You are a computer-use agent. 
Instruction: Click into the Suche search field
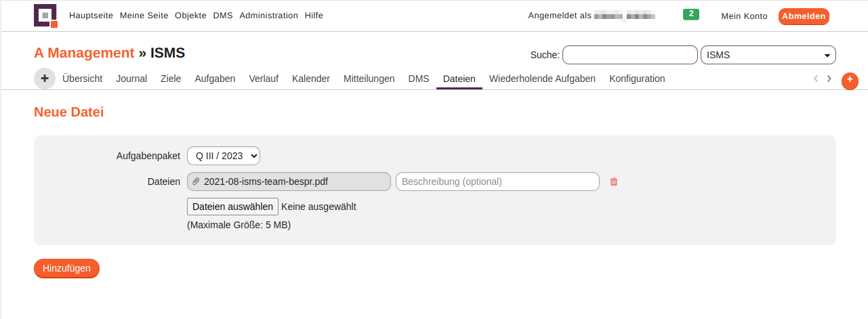[629, 55]
